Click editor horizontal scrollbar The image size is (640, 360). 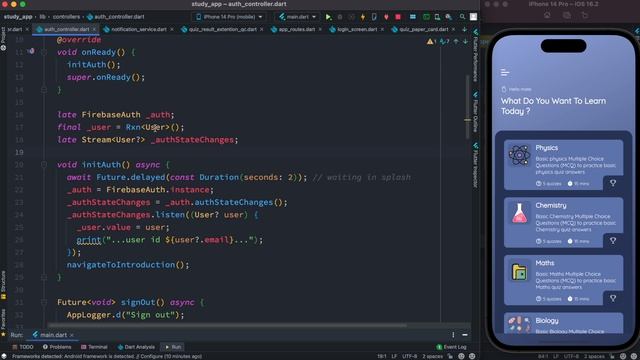point(227,325)
